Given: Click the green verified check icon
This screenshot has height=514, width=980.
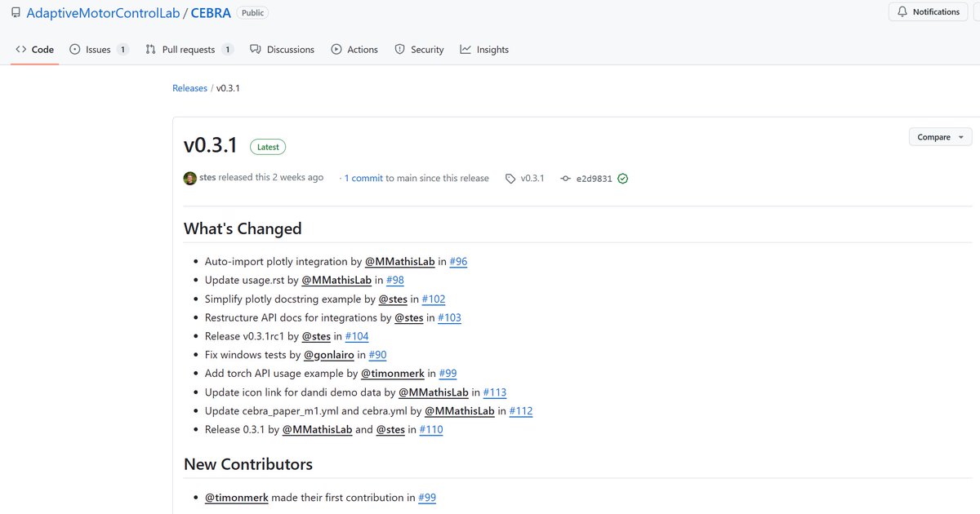Looking at the screenshot, I should [623, 179].
